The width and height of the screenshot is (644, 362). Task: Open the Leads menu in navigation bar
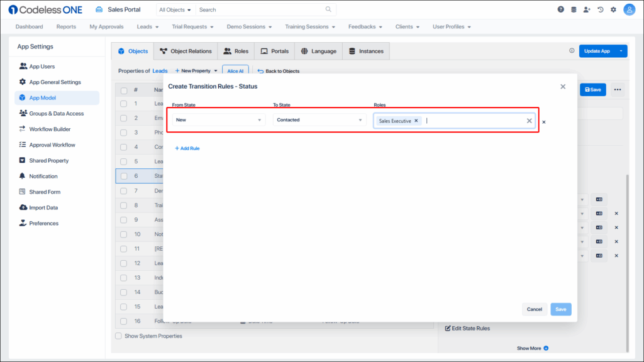pos(148,27)
